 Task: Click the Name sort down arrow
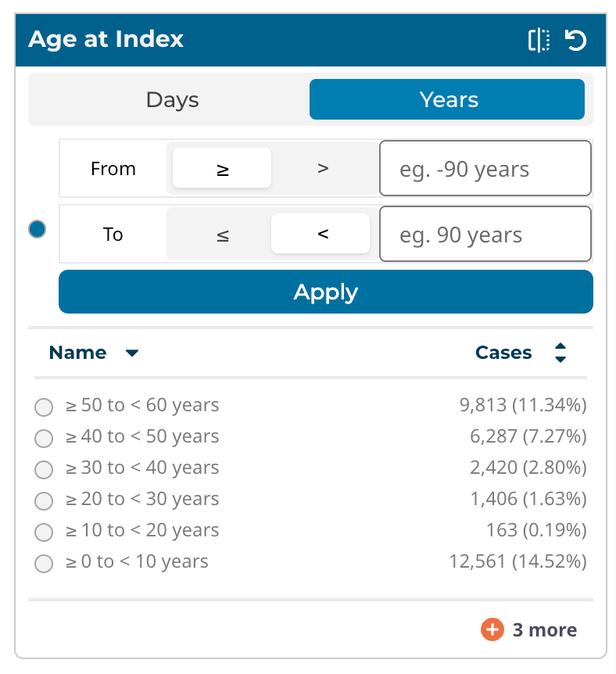click(132, 353)
